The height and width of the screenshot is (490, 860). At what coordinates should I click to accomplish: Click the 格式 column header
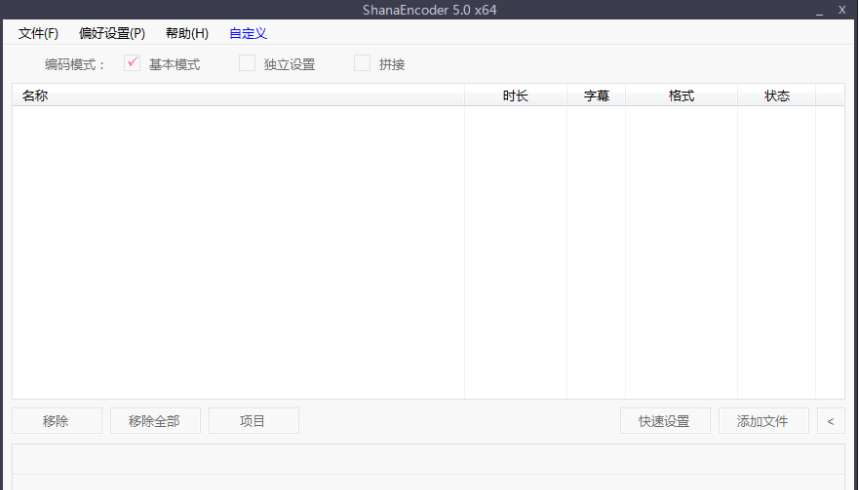point(682,95)
